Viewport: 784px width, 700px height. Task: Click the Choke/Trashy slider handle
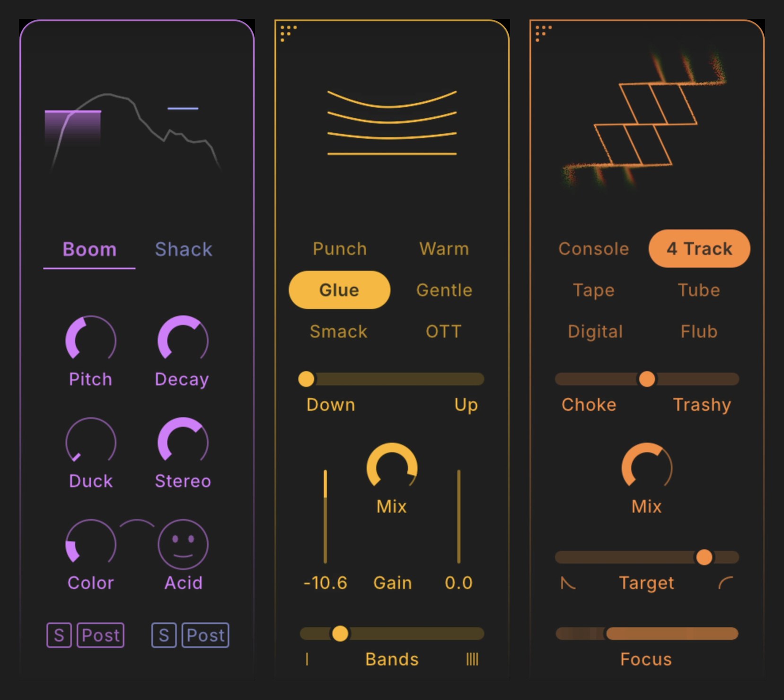click(647, 379)
